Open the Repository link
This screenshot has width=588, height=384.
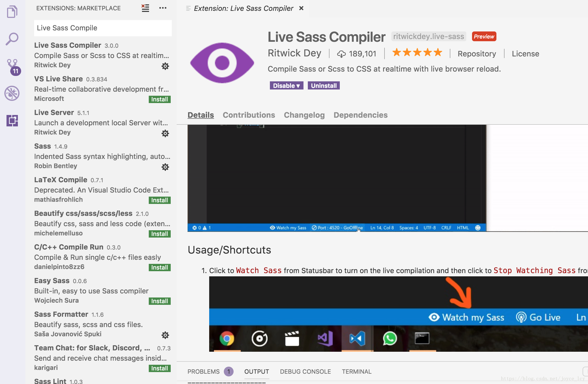[x=477, y=54]
